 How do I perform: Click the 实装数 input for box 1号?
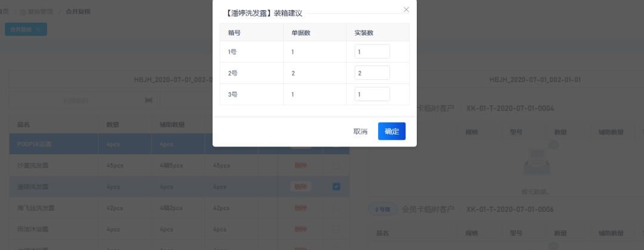coord(372,52)
